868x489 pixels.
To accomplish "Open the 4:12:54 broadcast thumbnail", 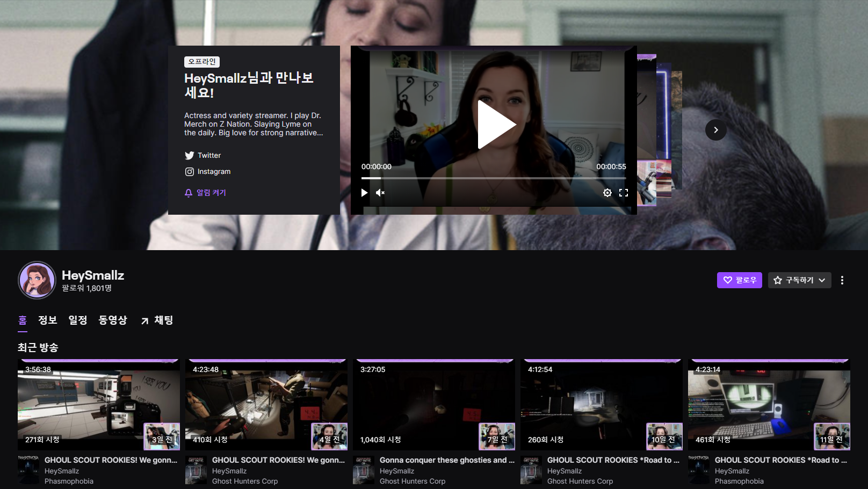I will click(602, 405).
